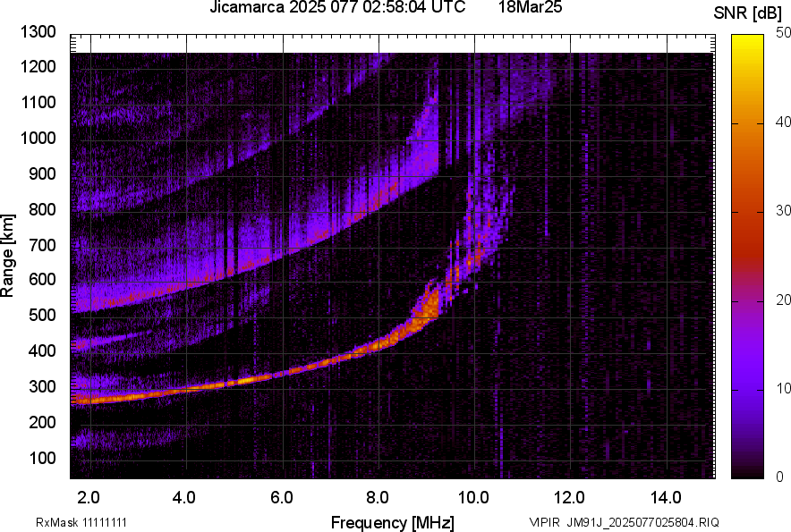Viewport: 791px width, 532px height.
Task: Click frequency tick label '2.0'
Action: pos(89,498)
